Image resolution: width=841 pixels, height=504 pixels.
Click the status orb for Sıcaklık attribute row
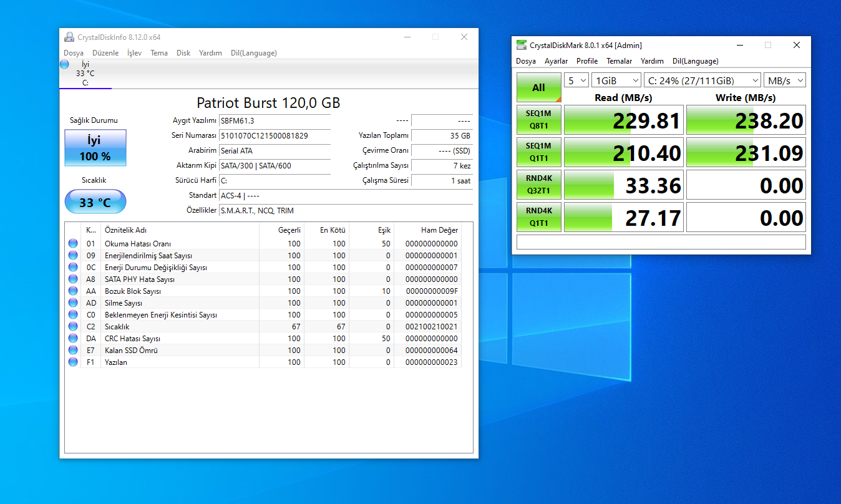point(73,327)
